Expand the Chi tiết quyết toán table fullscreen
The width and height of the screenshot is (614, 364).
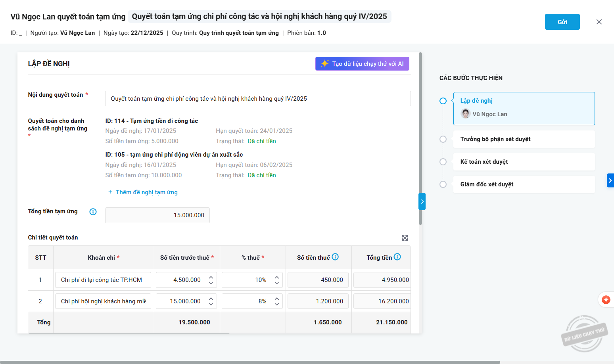pyautogui.click(x=405, y=238)
